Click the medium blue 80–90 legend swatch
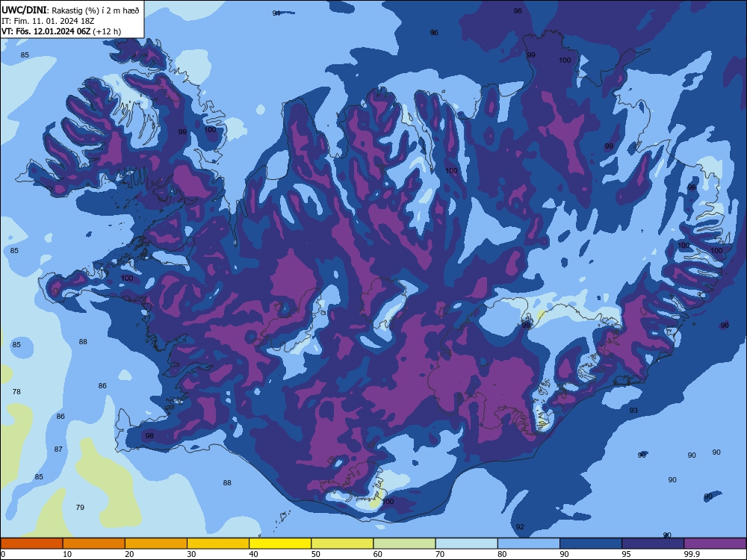 pyautogui.click(x=529, y=544)
